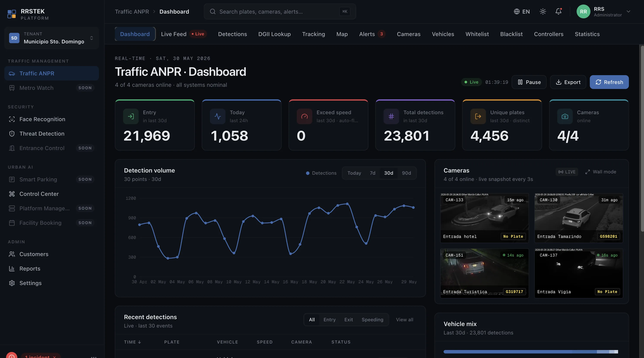
Task: Open Control Center in the sidebar
Action: click(x=51, y=194)
